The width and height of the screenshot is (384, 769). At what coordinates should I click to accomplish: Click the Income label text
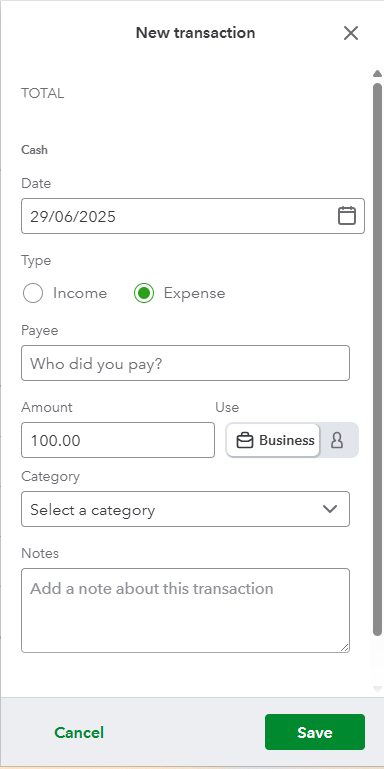tap(80, 293)
